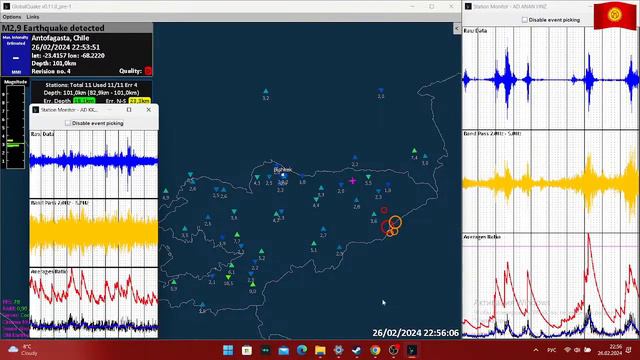Click the small red earthquake circle
This screenshot has width=640, height=360.
pyautogui.click(x=384, y=210)
